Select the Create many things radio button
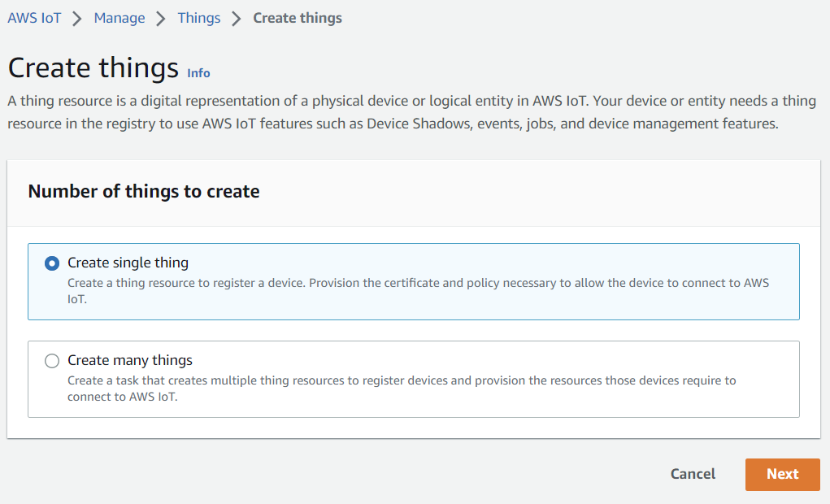 click(52, 361)
